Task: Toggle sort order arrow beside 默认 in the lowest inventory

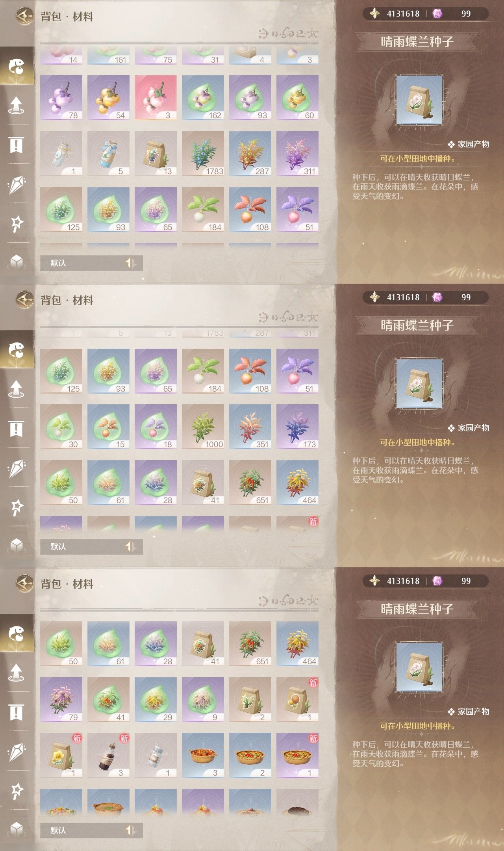Action: click(131, 830)
